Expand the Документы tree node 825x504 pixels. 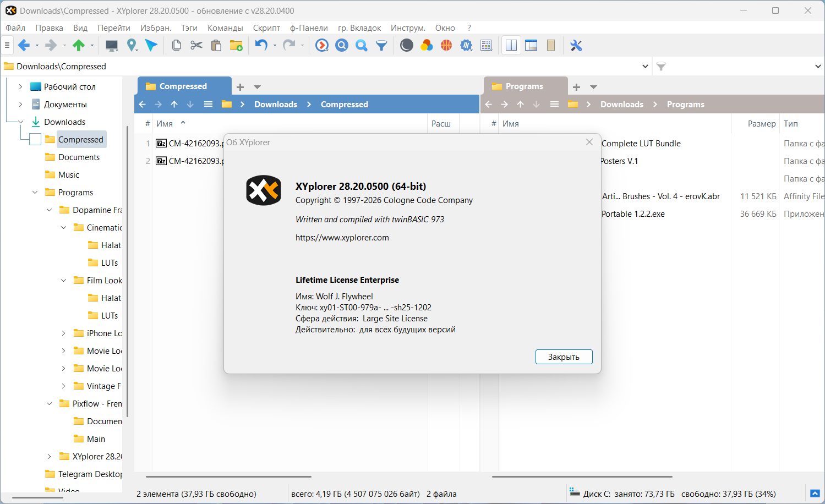pyautogui.click(x=21, y=104)
